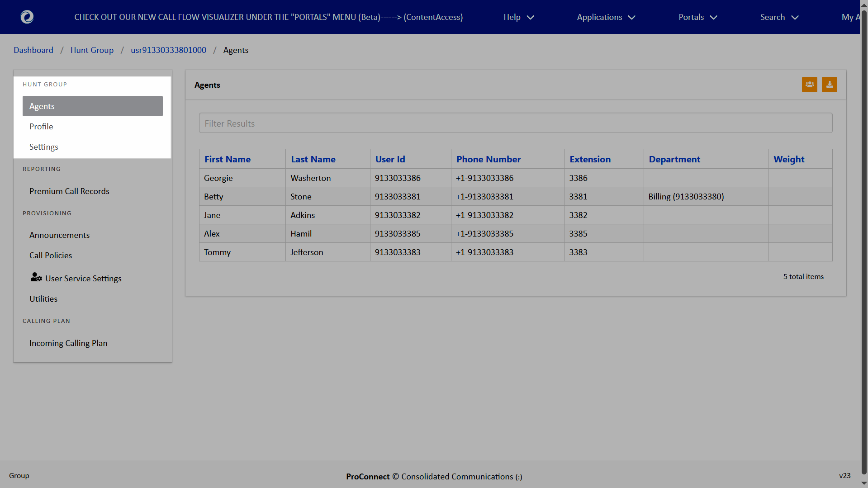Click the ProConnect logo icon
The height and width of the screenshot is (488, 868).
27,17
